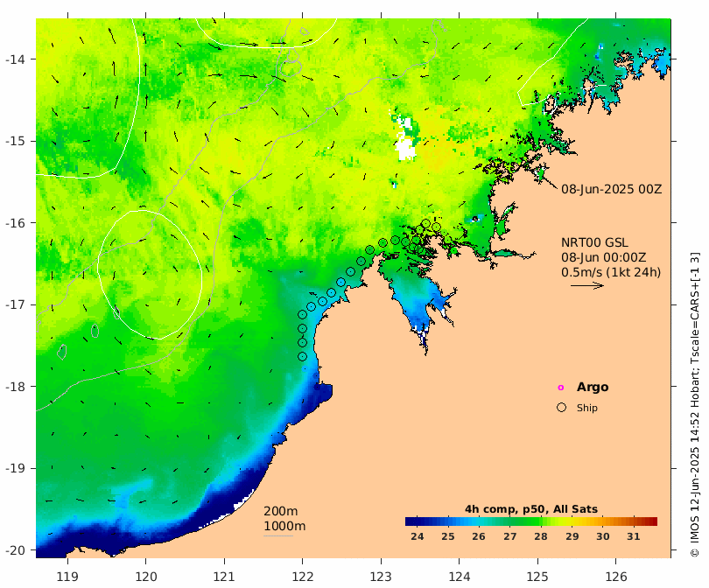Click colorbar tick label '31'
This screenshot has height=588, width=709.
tap(634, 536)
